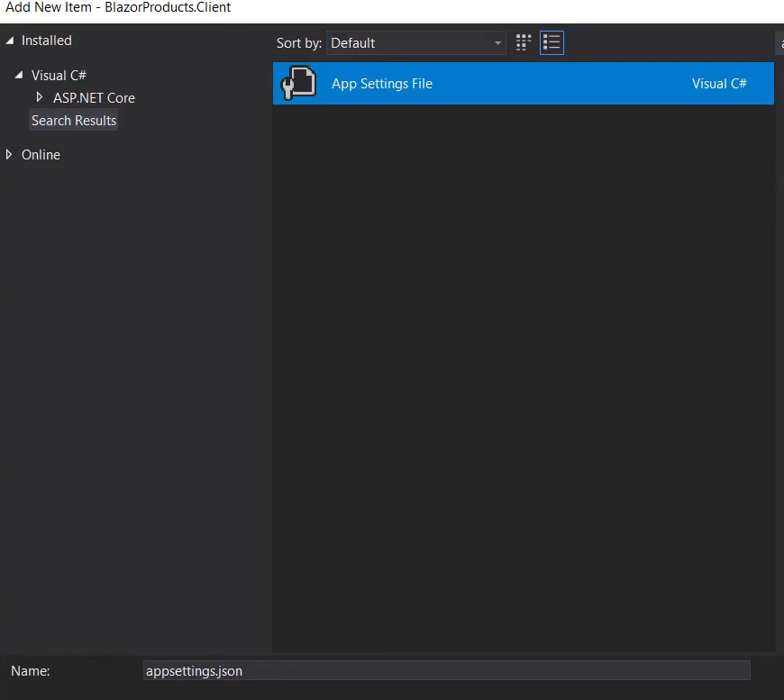Click the Visual C# type label in row

tap(719, 84)
